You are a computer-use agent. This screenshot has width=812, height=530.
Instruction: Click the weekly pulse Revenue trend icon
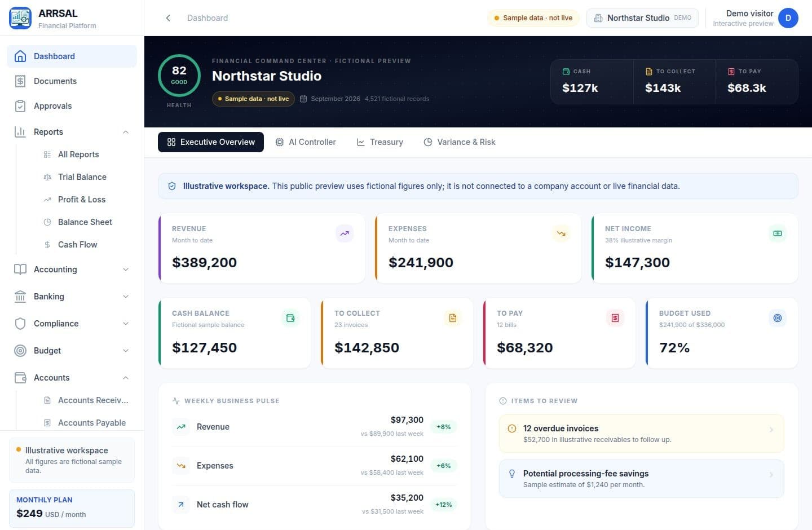(181, 427)
